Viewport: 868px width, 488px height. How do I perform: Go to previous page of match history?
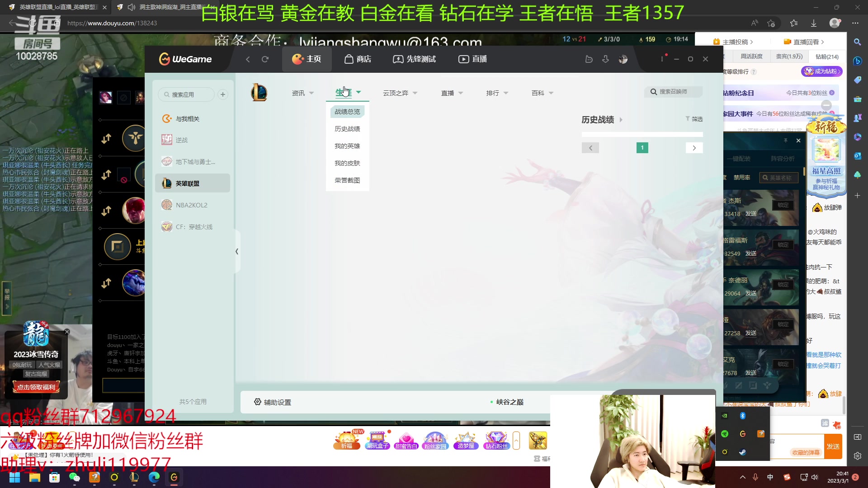tap(590, 148)
